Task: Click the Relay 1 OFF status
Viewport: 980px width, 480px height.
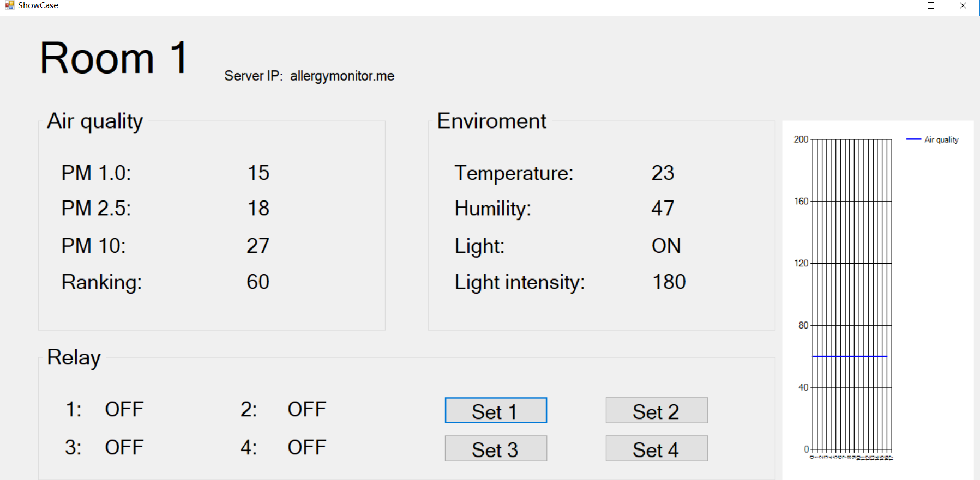Action: 124,409
